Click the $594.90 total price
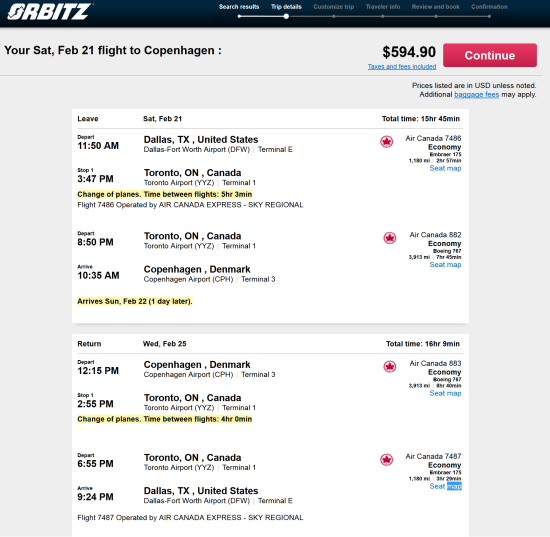550x537 pixels. click(x=409, y=52)
